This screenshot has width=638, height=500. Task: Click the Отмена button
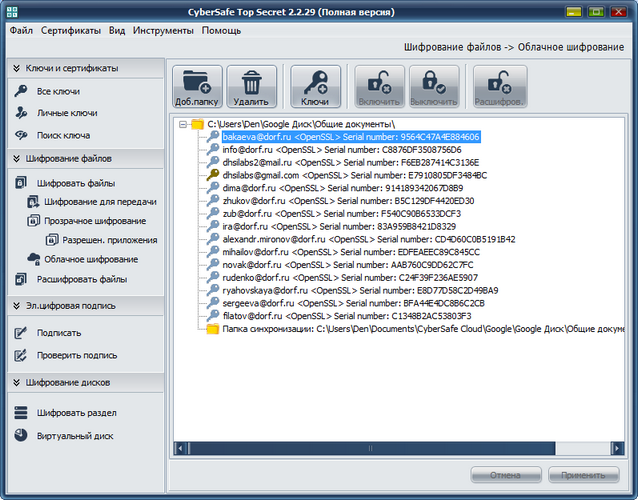click(x=506, y=475)
